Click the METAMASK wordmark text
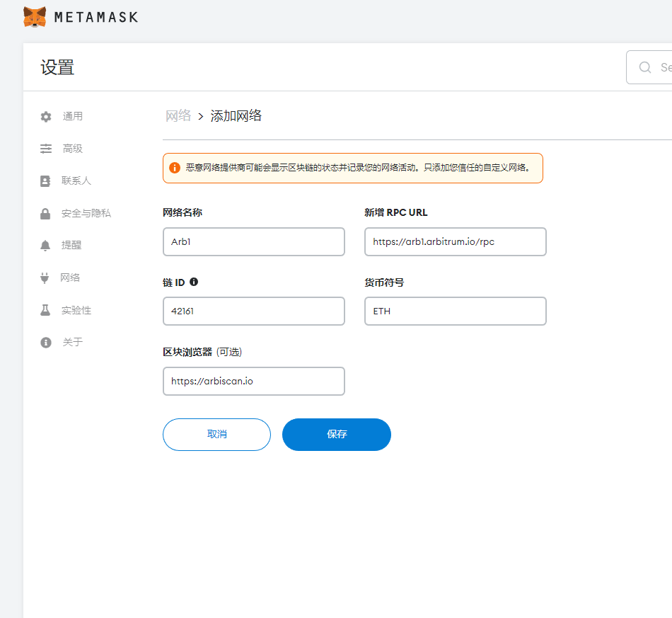 96,17
